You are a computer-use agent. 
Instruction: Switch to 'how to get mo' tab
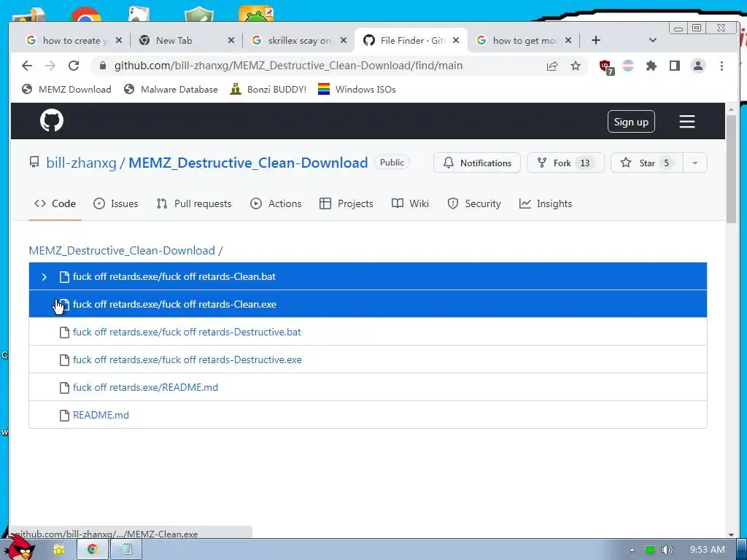coord(523,41)
